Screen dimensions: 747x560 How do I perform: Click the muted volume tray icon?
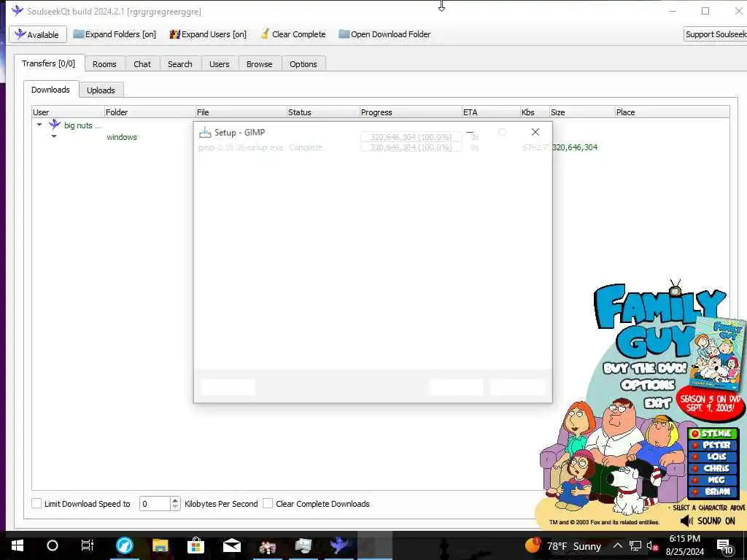click(x=653, y=545)
